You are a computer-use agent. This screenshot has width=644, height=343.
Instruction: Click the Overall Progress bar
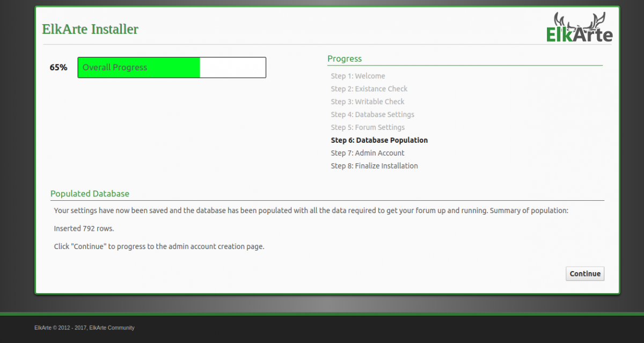(172, 68)
